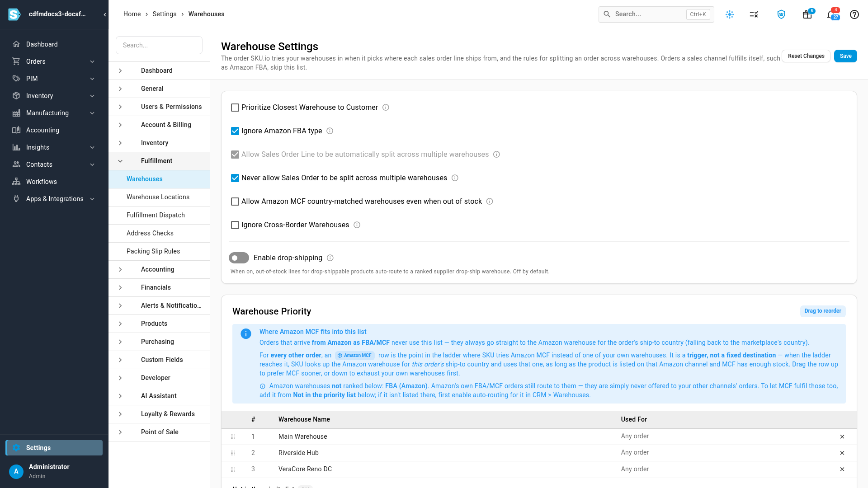Open the help question mark icon
Viewport: 868px width, 488px height.
point(854,14)
